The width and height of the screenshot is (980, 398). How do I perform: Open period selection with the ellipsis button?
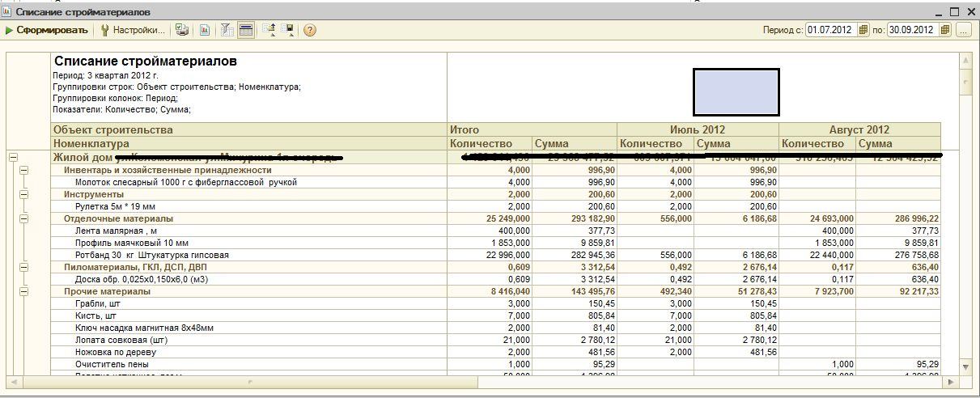[x=963, y=30]
